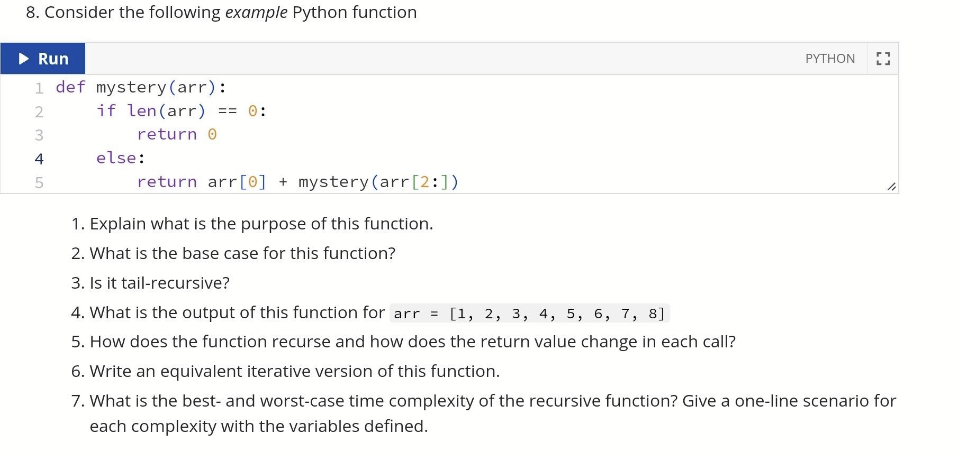Click line number 3 in gutter

(x=39, y=135)
